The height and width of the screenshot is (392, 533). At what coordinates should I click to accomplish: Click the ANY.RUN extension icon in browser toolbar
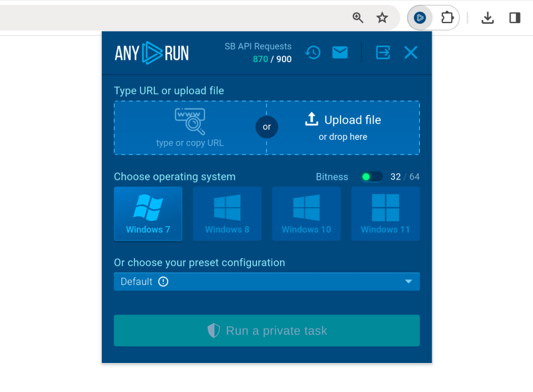click(420, 17)
